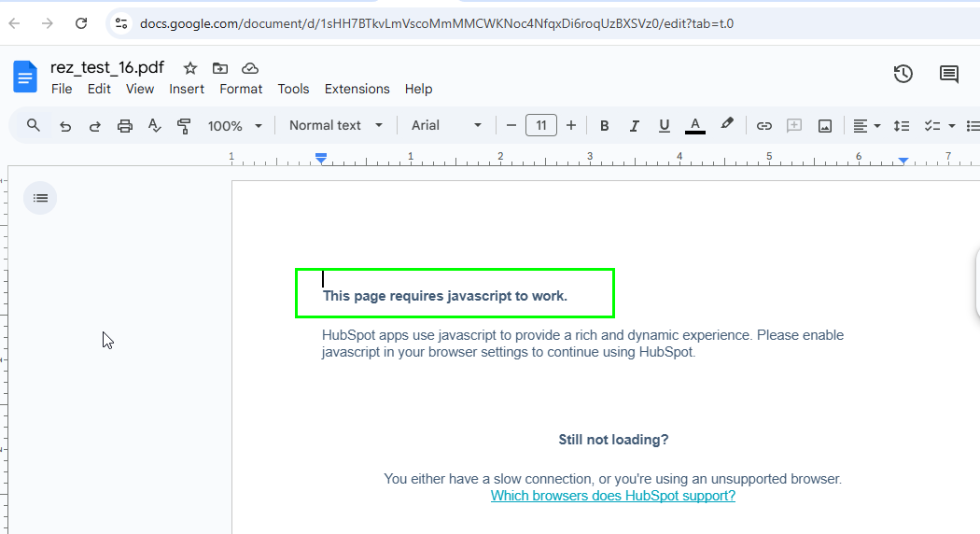Viewport: 980px width, 534px height.
Task: Open the text alignment dropdown
Action: click(867, 126)
